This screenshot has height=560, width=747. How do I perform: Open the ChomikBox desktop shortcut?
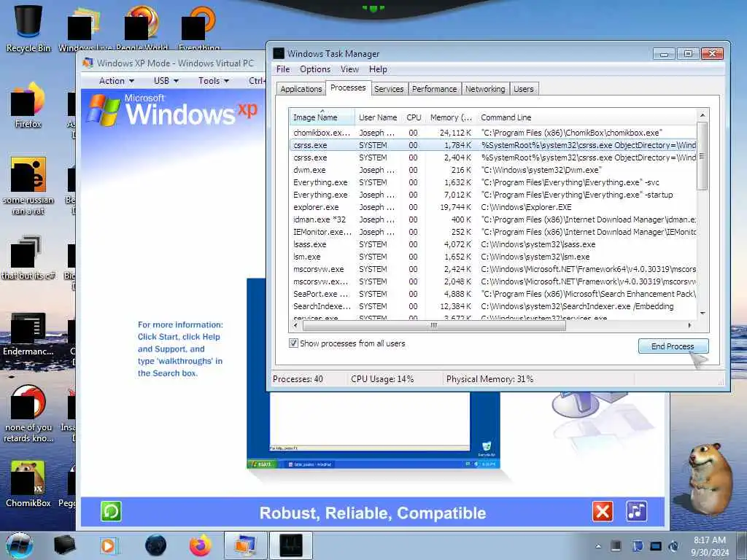coord(28,483)
